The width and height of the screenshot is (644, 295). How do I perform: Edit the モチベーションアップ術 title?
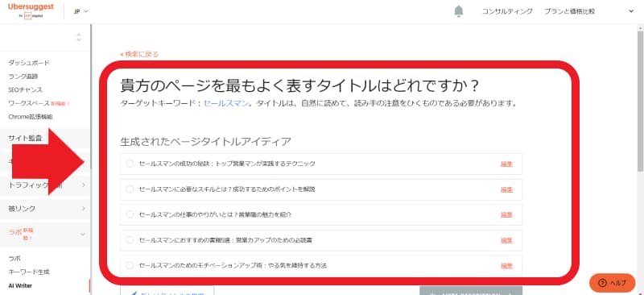pyautogui.click(x=506, y=266)
